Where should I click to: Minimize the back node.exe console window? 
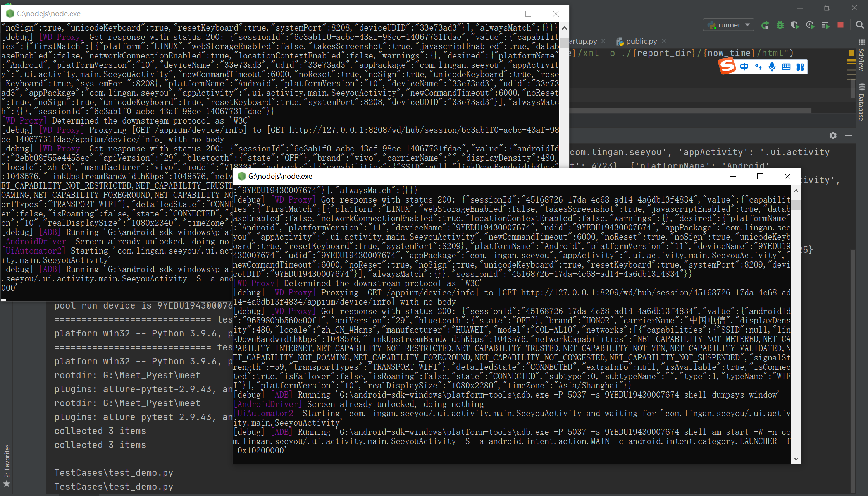tap(501, 14)
